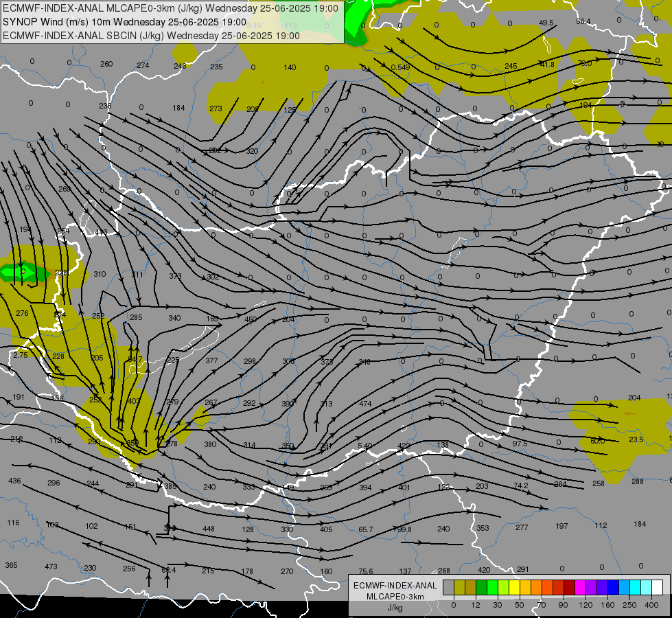Screen dimensions: 672x618
Task: Click the legend tick label '30'
Action: [498, 605]
